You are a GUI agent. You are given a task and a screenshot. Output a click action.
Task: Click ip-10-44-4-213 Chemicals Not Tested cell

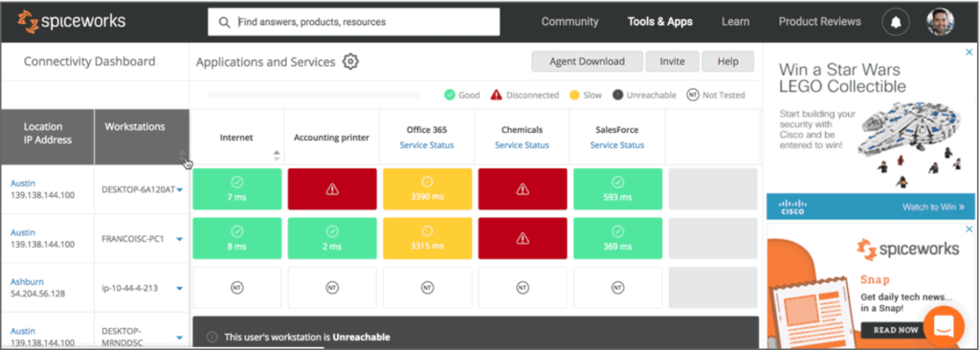point(523,288)
